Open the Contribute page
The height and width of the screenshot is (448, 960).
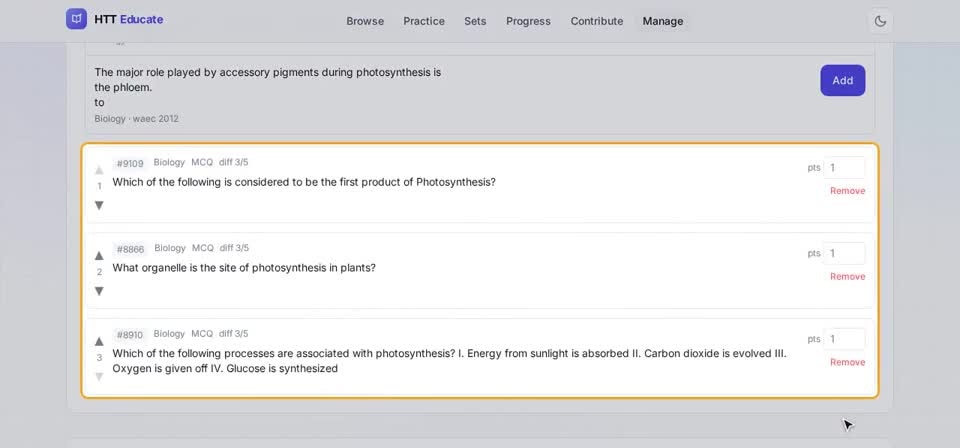point(597,21)
